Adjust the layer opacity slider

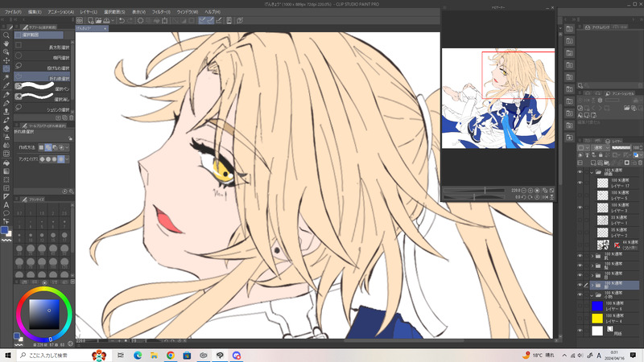pos(621,148)
